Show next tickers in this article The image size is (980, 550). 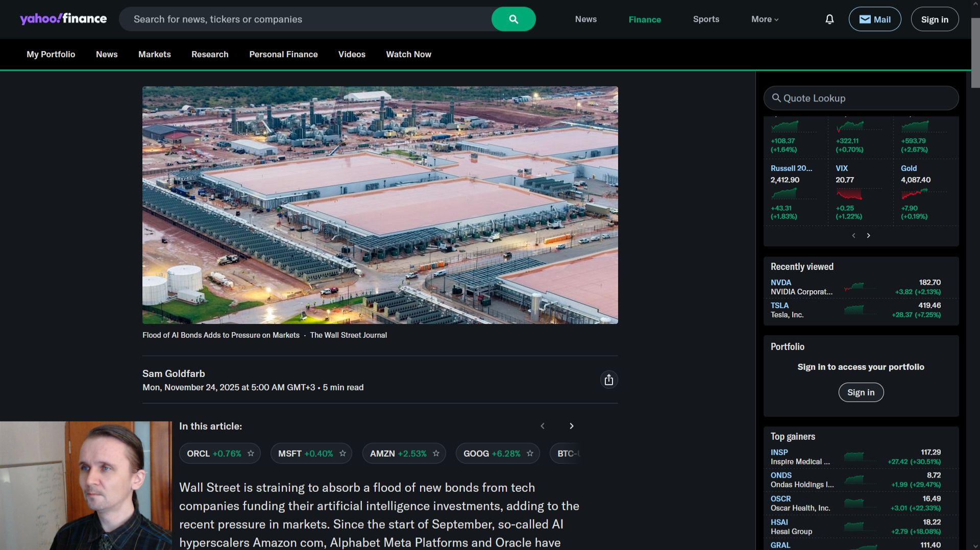tap(571, 426)
